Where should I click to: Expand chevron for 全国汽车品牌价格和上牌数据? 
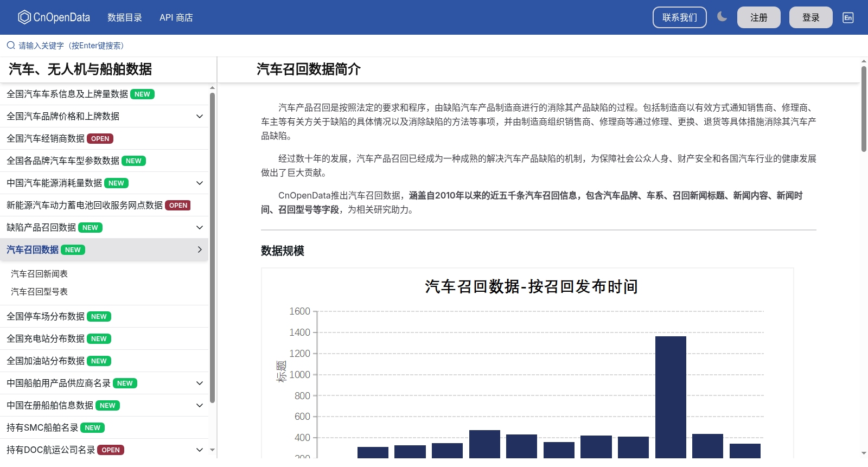[200, 116]
